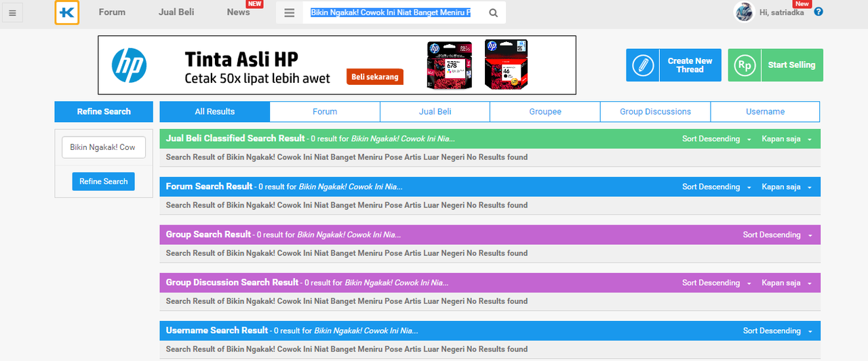Click the Refine Search header
This screenshot has width=868, height=361.
104,111
